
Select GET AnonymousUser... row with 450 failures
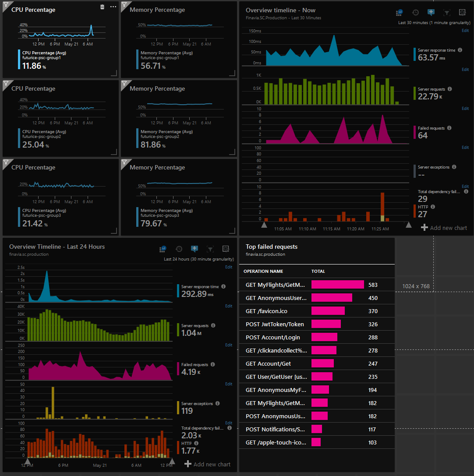317,298
